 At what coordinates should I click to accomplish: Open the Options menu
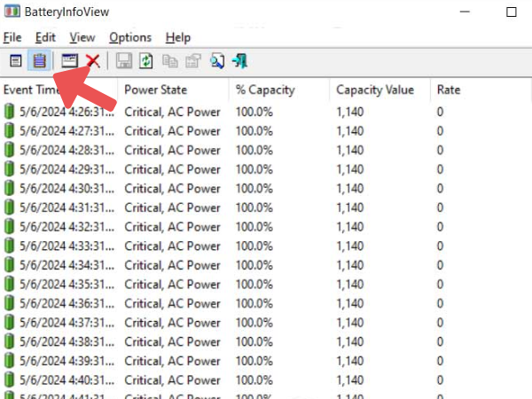point(130,37)
